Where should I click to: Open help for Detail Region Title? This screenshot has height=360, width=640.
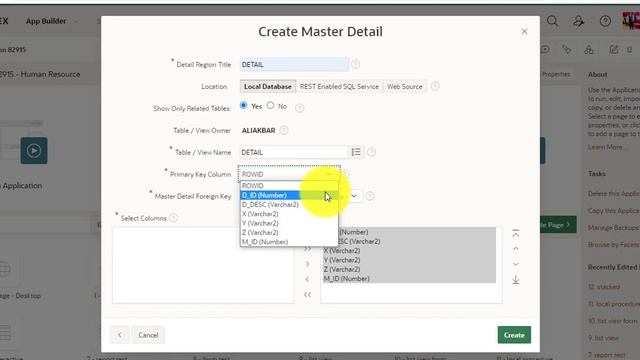(x=356, y=64)
